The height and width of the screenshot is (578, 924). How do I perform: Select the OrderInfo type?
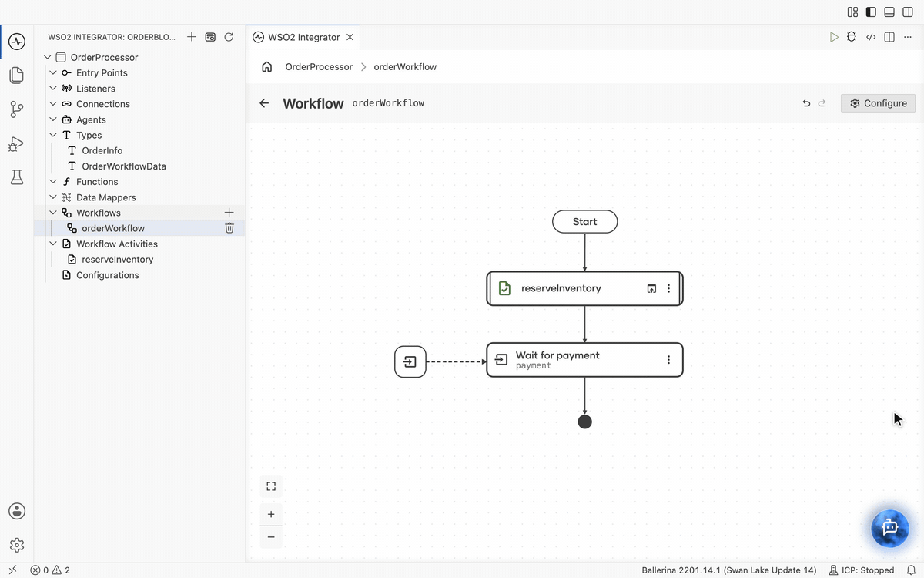(x=102, y=150)
